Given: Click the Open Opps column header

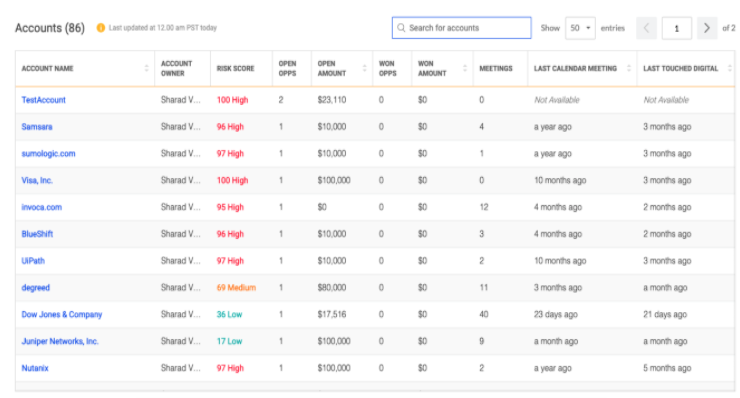Looking at the screenshot, I should click(x=287, y=68).
